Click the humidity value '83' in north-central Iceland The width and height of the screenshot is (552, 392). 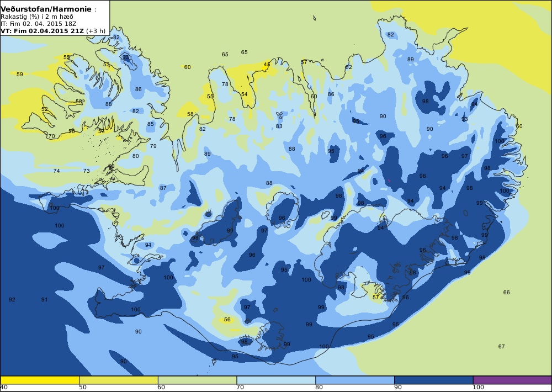point(279,126)
